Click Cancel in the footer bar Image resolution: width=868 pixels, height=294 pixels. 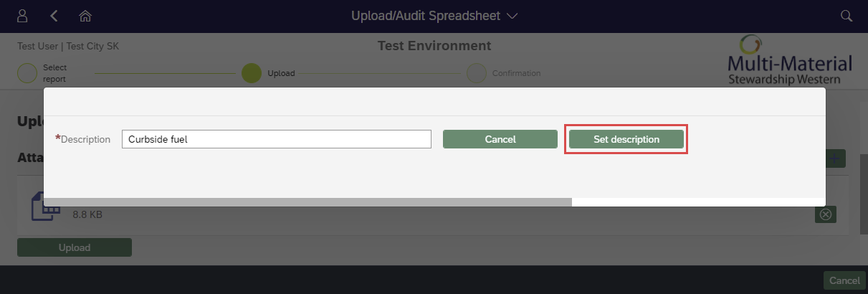pos(843,280)
